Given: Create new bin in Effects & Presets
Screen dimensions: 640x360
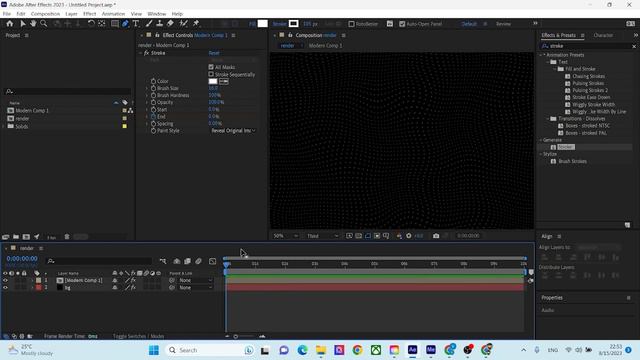Looking at the screenshot, I should pos(627,225).
